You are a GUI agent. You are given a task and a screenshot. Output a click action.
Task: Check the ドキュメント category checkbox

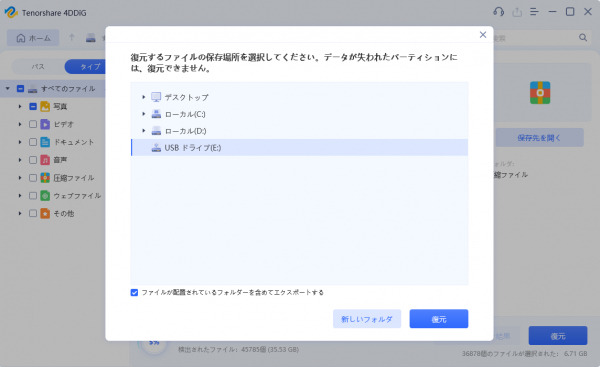tap(33, 142)
